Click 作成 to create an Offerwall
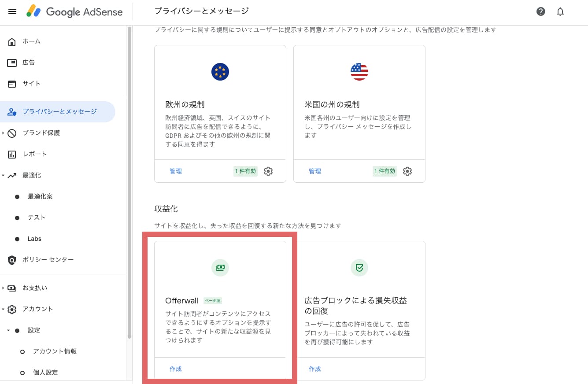The width and height of the screenshot is (588, 384). (x=175, y=369)
